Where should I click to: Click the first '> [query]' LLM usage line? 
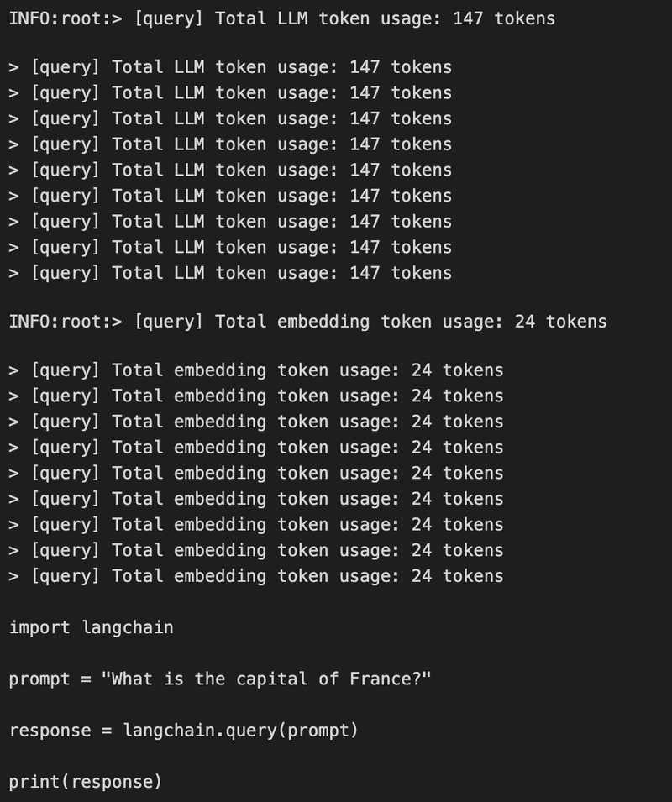pos(231,67)
